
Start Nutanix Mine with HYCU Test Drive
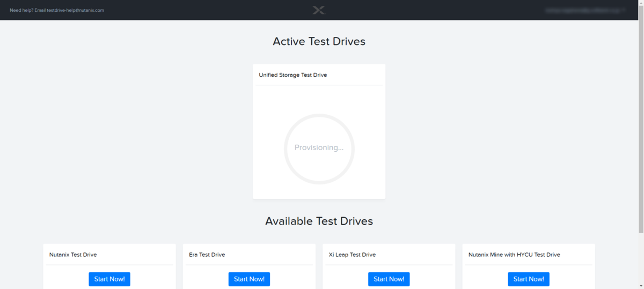coord(529,279)
